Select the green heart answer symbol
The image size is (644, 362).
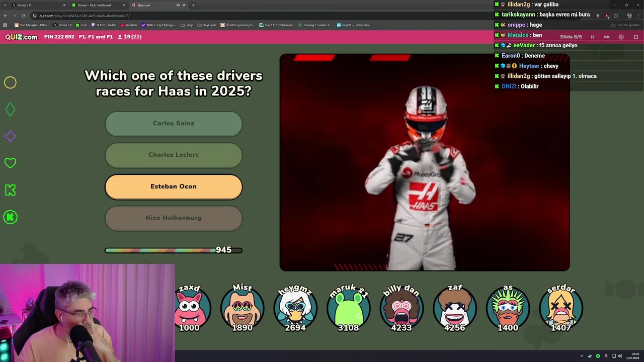pos(10,163)
